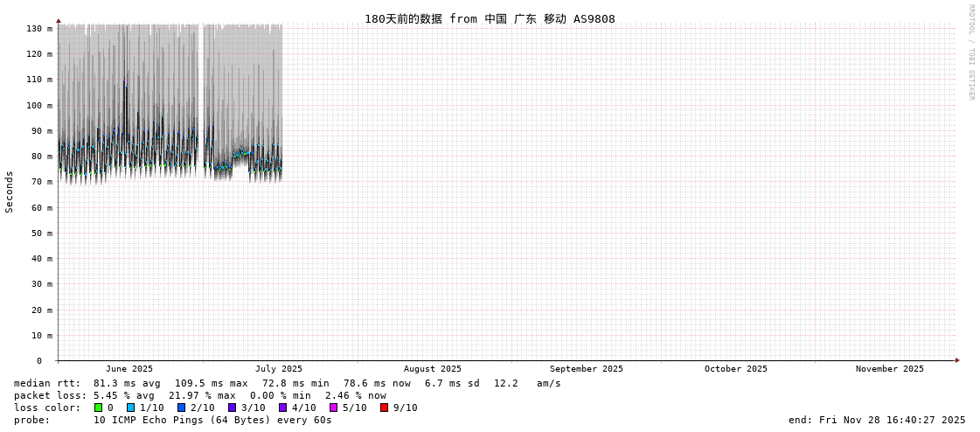Click the November 2025 axis label
The width and height of the screenshot is (980, 432).
pyautogui.click(x=889, y=369)
